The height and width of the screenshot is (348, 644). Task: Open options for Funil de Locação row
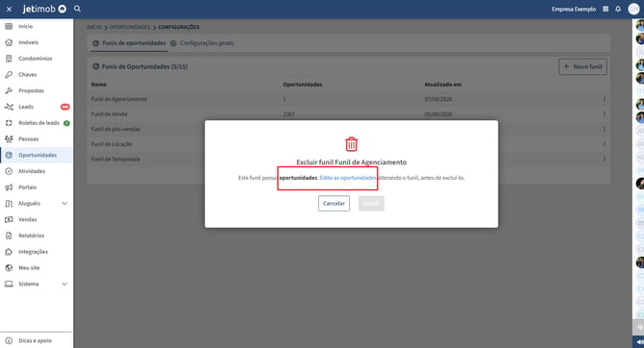(605, 144)
